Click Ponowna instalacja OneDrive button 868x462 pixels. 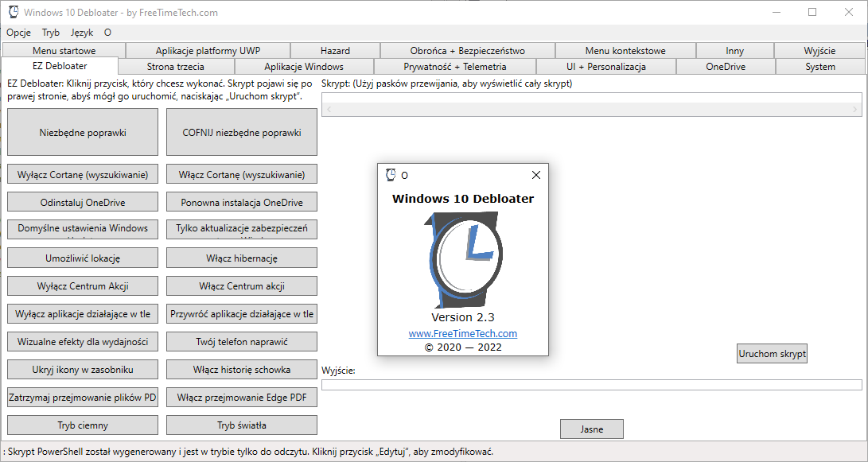pyautogui.click(x=242, y=202)
